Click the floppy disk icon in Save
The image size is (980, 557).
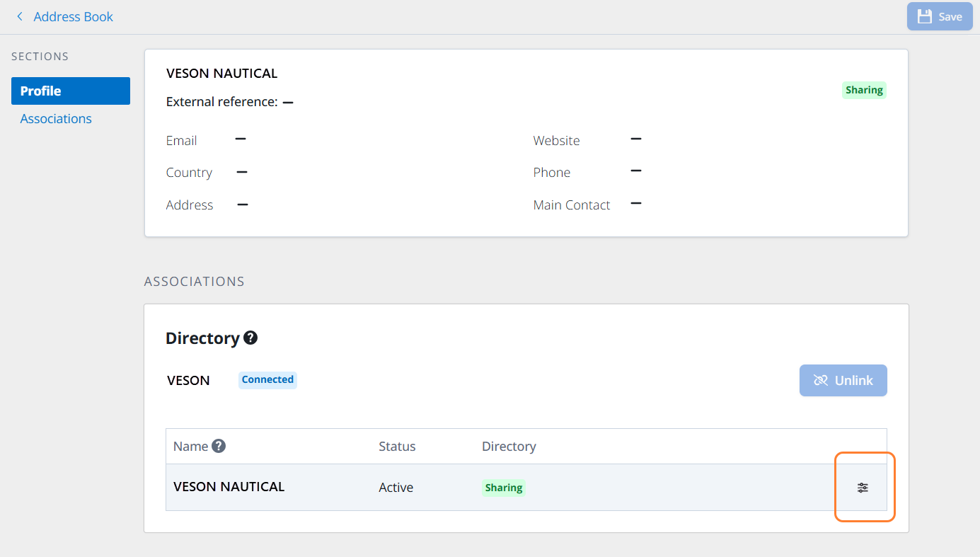[x=924, y=16]
